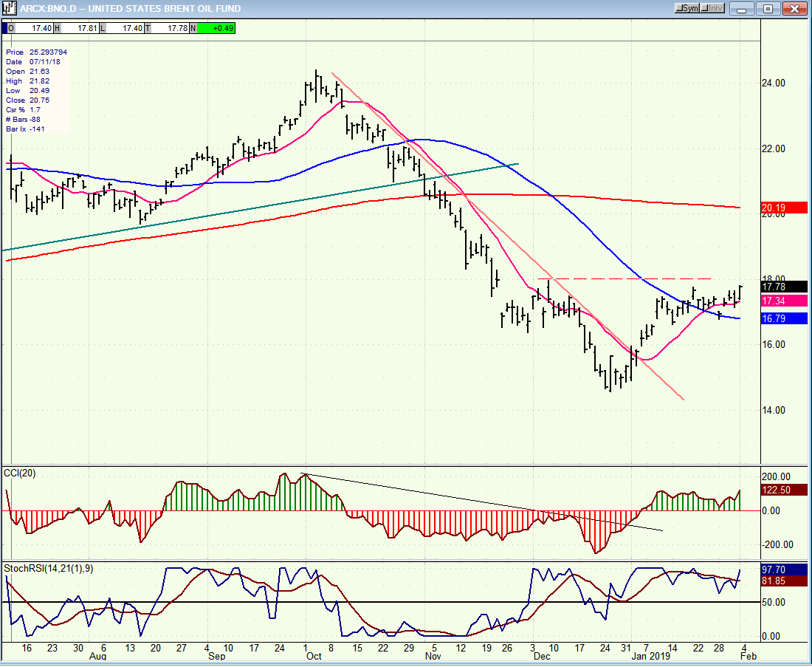Open the StochRSI(14,21(1),9) indicator title
Screen dimensions: 812x667
pyautogui.click(x=49, y=569)
